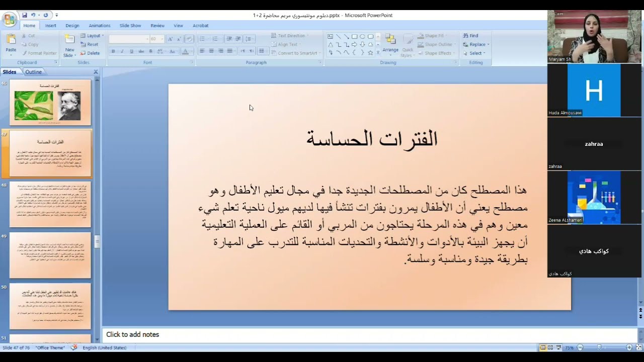
Task: Toggle bulleted list
Action: click(203, 39)
